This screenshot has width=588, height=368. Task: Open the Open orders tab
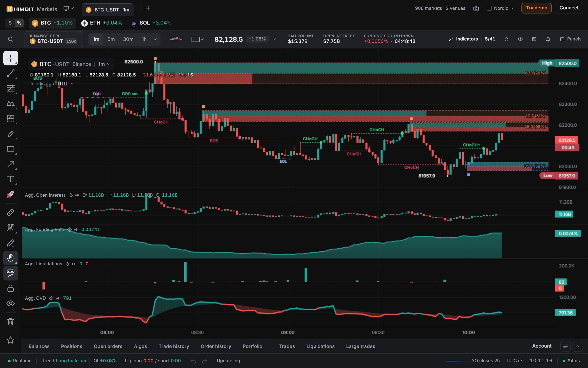tap(108, 346)
